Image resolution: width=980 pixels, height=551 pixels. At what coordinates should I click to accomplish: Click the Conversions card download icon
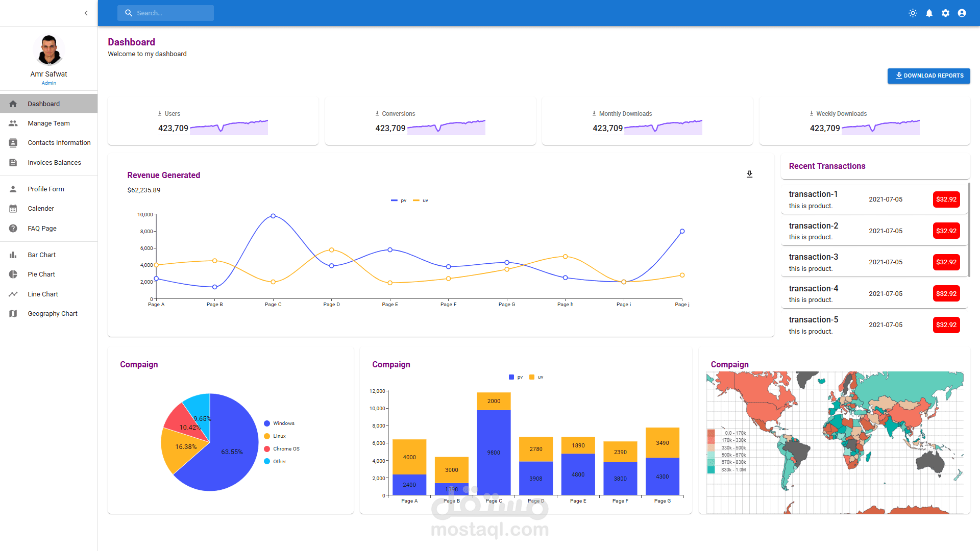click(x=377, y=113)
